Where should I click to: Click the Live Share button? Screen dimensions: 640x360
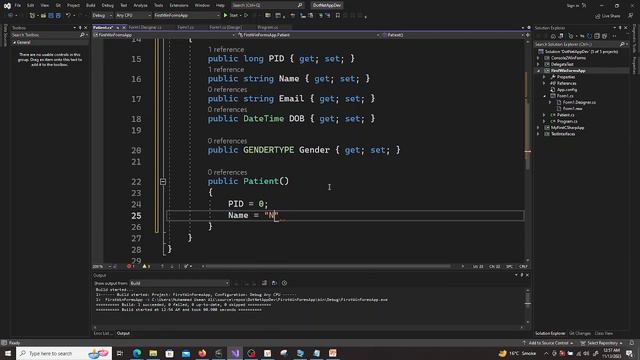click(608, 16)
